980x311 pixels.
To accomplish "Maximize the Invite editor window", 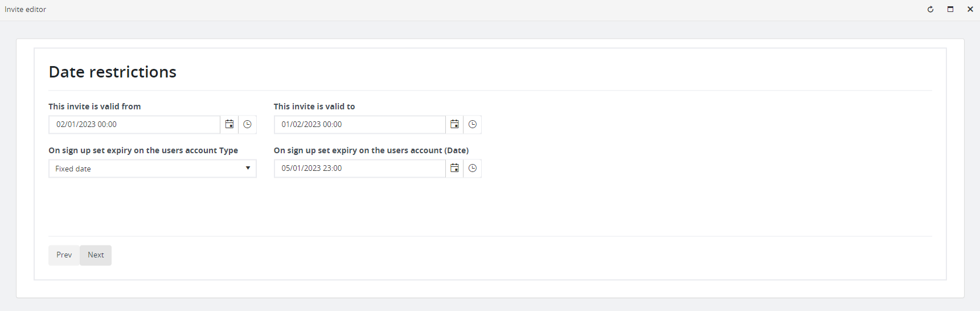I will [x=950, y=9].
